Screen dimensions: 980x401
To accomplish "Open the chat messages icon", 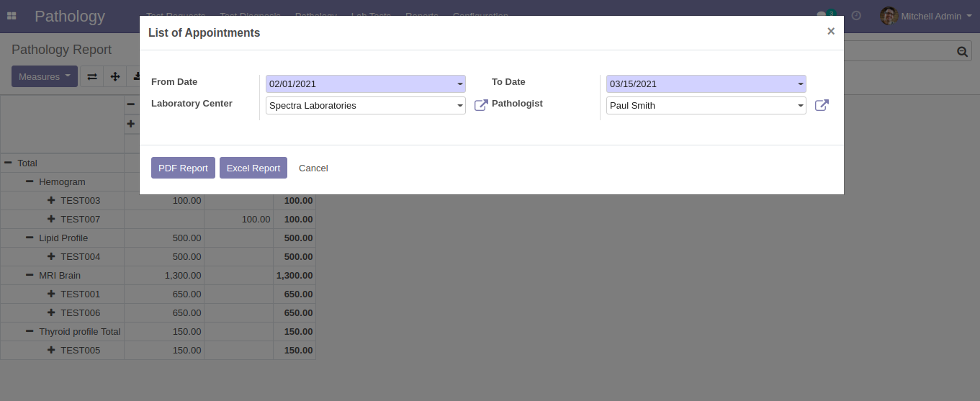I will tap(822, 16).
